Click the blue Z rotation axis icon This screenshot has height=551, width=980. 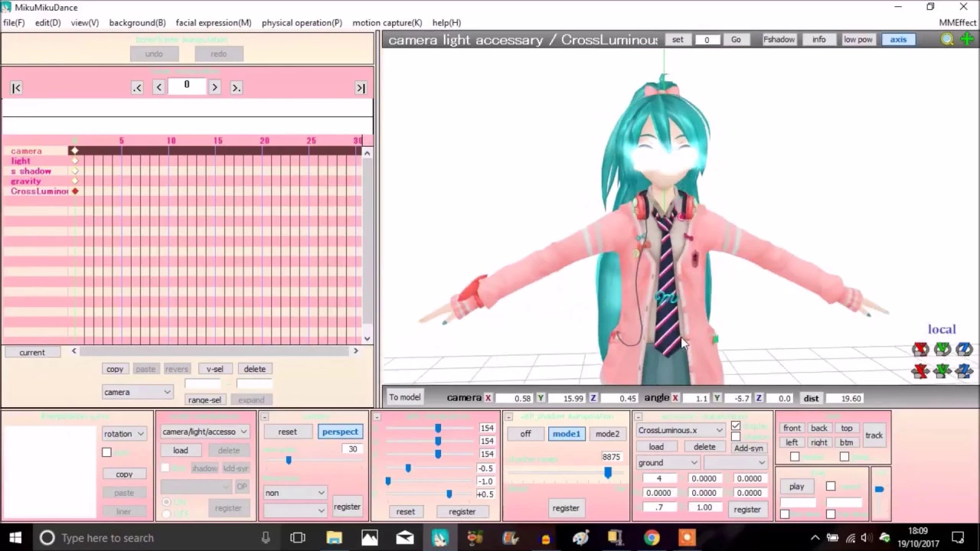964,350
